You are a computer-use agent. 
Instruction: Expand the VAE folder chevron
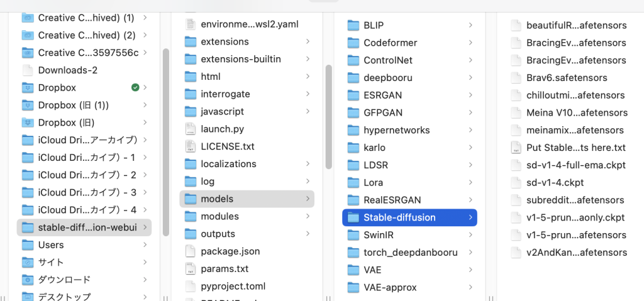(x=470, y=270)
